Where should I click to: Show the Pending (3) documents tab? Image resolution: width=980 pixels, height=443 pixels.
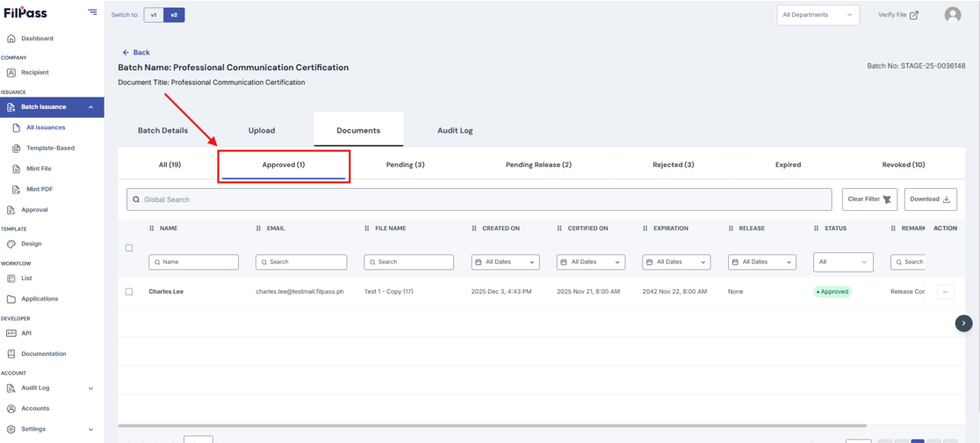pos(405,165)
